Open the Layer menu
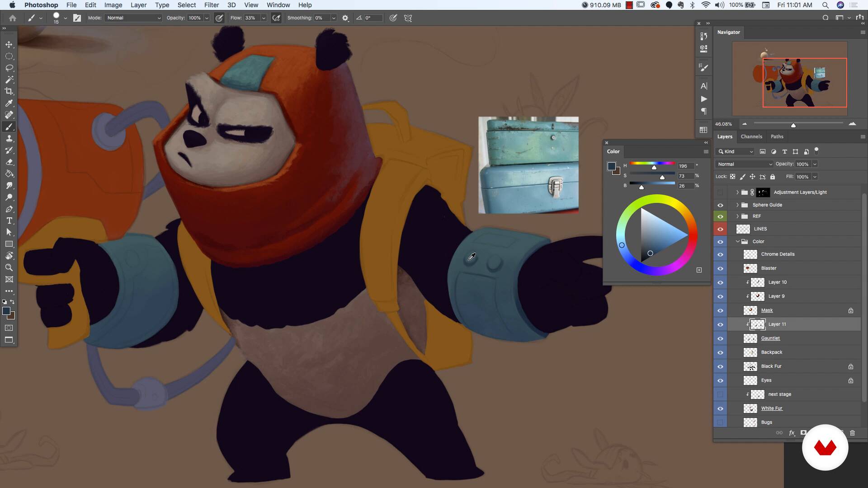The width and height of the screenshot is (868, 488). coord(138,5)
